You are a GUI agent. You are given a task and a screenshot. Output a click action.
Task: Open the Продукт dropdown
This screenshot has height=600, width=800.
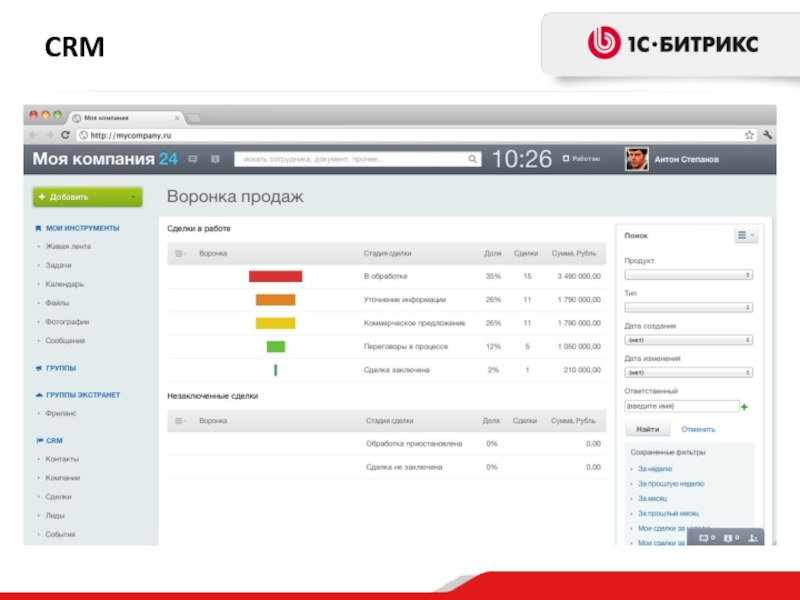(688, 275)
